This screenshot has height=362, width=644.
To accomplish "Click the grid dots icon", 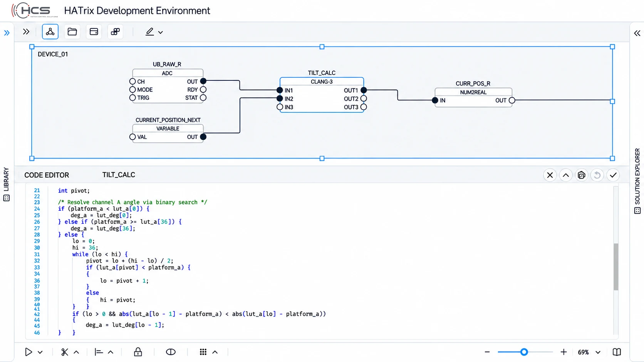I will pos(203,352).
